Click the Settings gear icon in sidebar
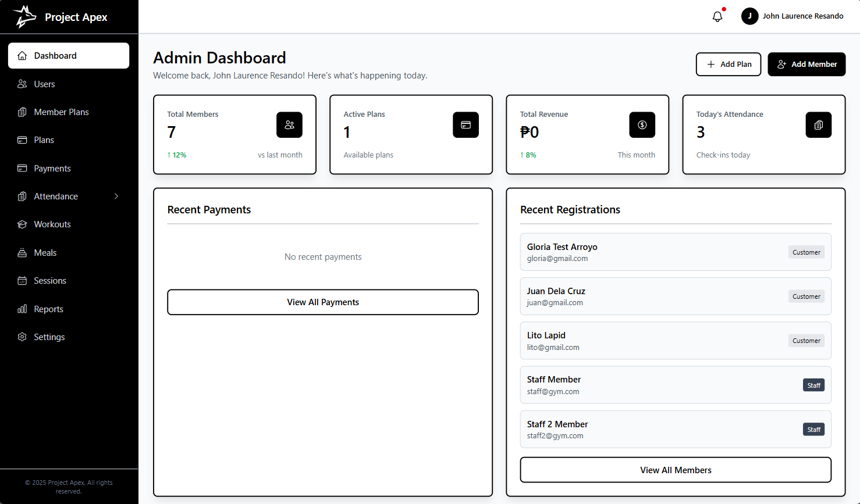Screen dimensions: 860x504 [x=22, y=337]
